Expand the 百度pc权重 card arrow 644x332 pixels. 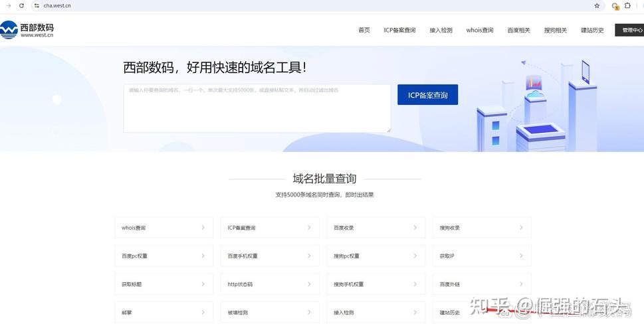coord(203,256)
